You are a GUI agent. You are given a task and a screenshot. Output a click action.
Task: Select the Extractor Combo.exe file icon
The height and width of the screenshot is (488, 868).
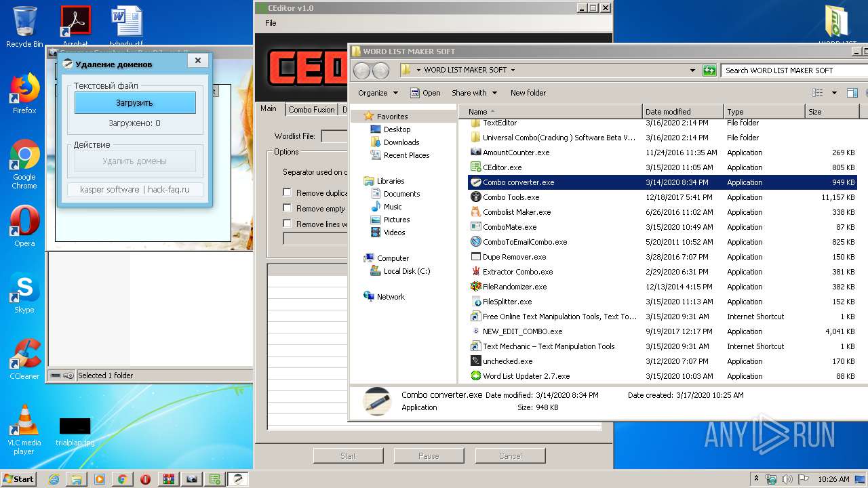pyautogui.click(x=476, y=272)
